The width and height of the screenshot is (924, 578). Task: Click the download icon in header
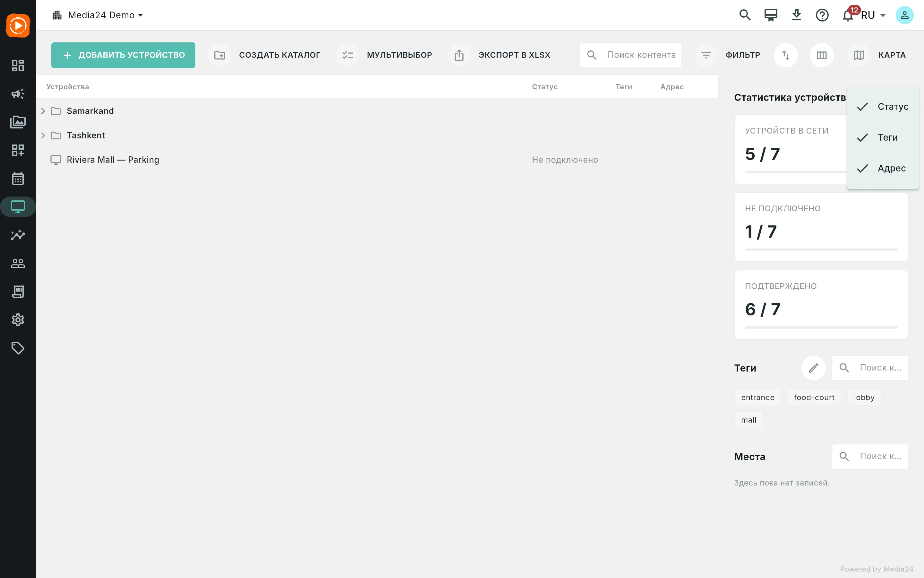click(x=797, y=15)
